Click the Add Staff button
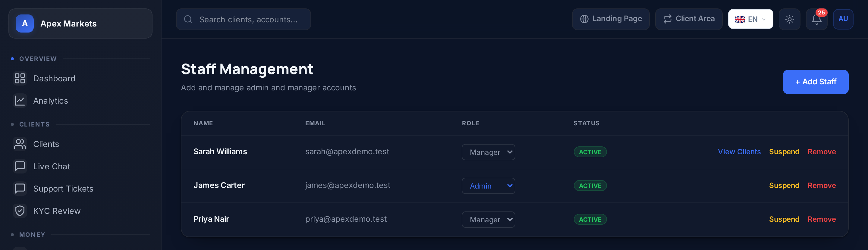The width and height of the screenshot is (868, 250). [816, 82]
